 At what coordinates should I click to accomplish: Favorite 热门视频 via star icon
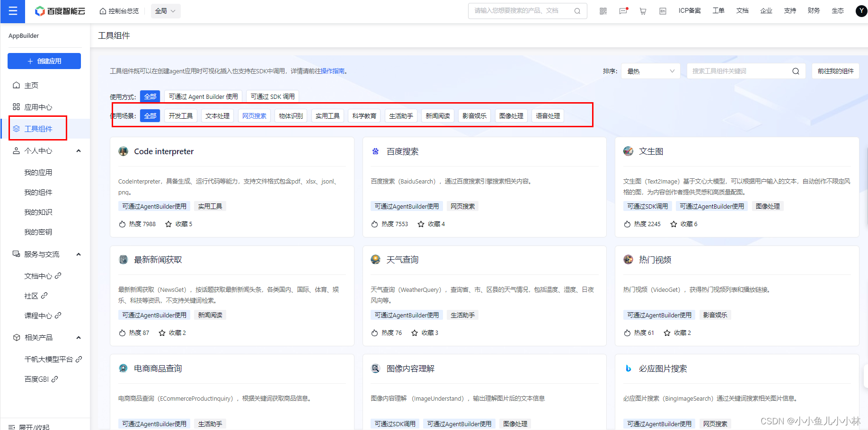click(x=667, y=333)
